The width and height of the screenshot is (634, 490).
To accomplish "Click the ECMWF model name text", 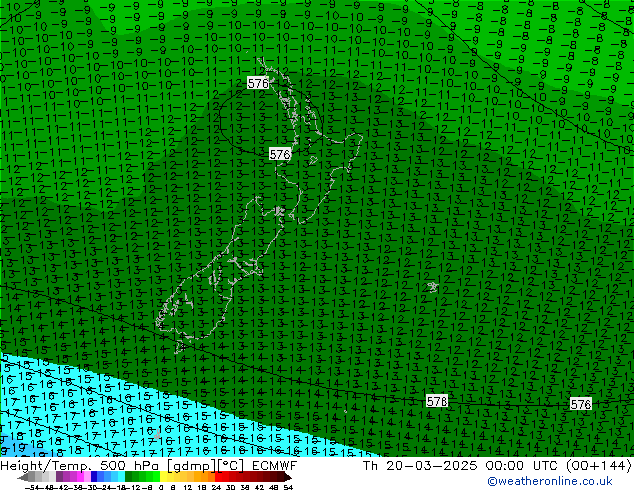I will (275, 465).
